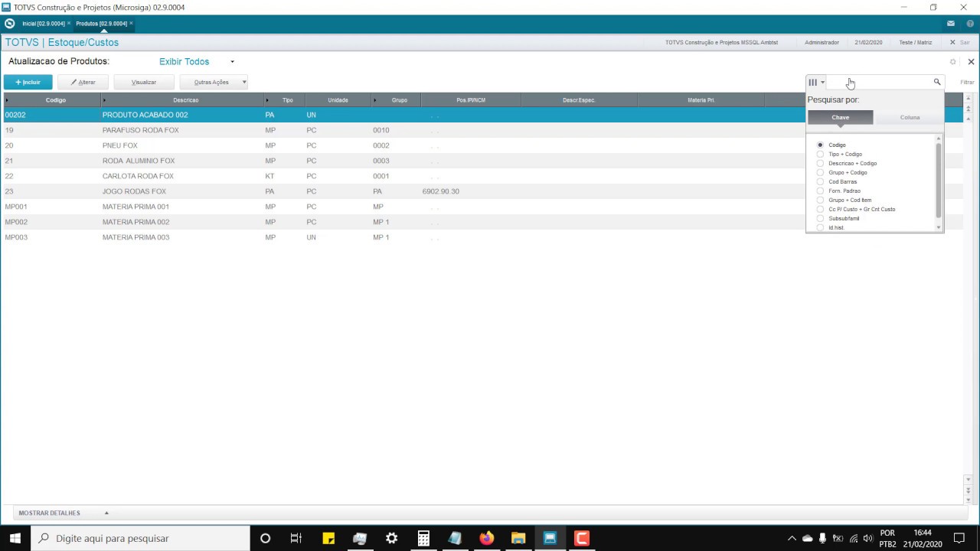Select row MATERIA PRIMA 003
This screenshot has height=551, width=980.
(482, 237)
